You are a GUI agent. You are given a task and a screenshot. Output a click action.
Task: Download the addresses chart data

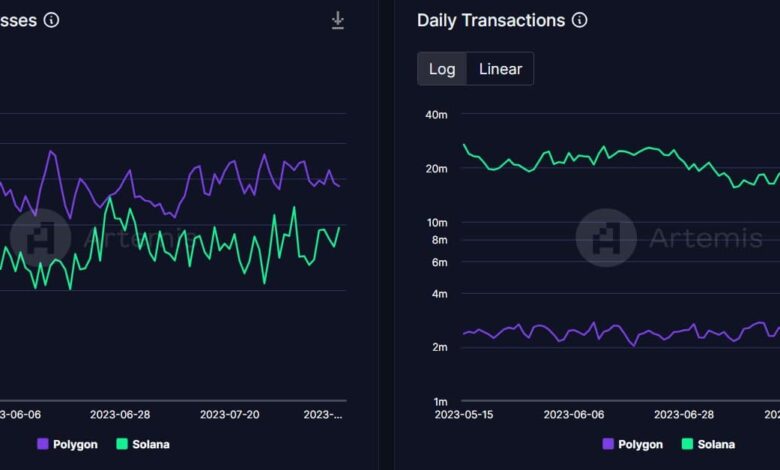[338, 20]
